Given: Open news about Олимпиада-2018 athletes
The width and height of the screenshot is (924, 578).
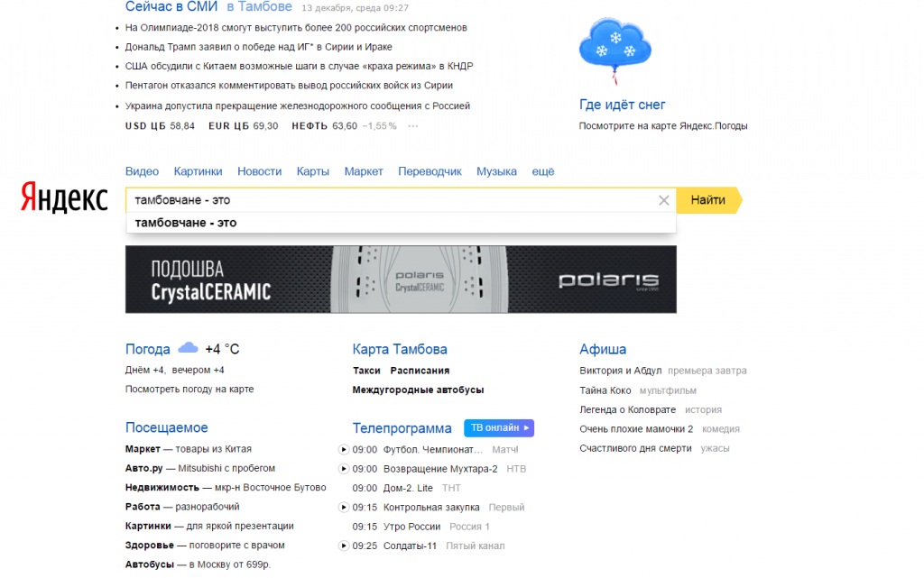Looking at the screenshot, I should tap(296, 28).
